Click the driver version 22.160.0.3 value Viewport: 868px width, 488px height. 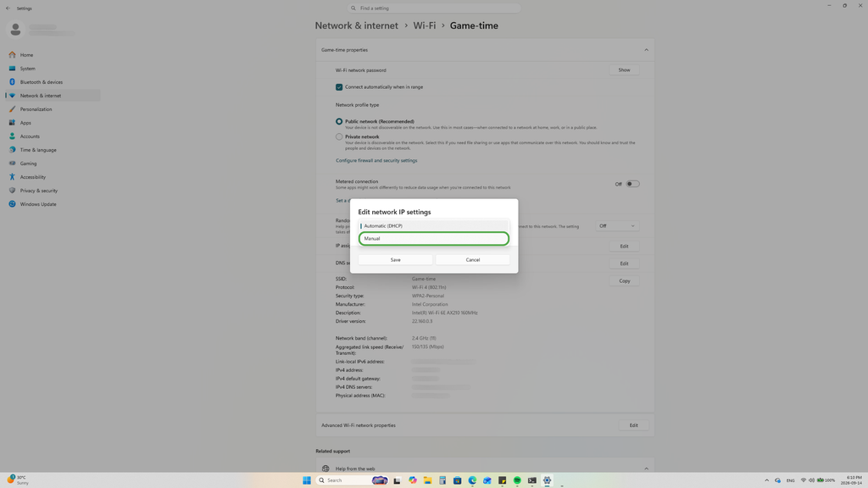tap(422, 321)
